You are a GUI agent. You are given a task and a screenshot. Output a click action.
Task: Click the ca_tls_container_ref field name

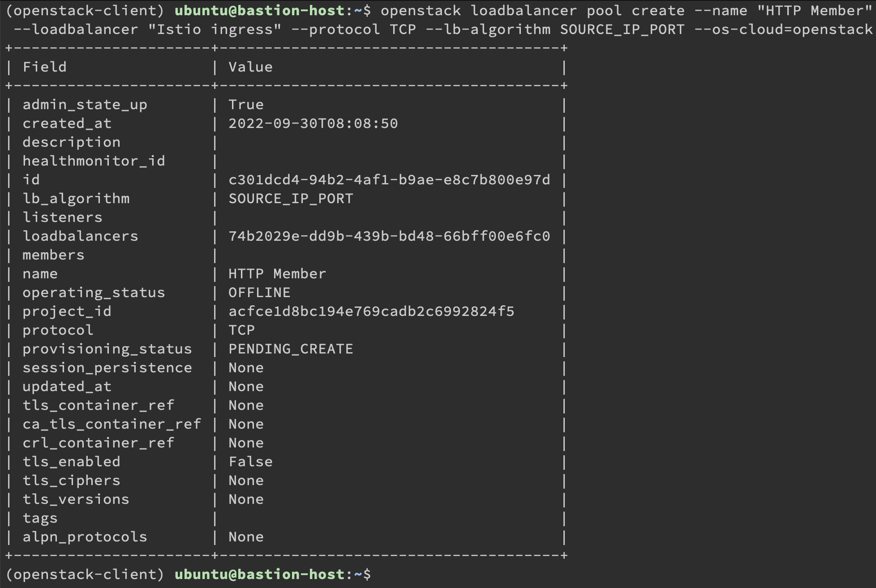(x=112, y=424)
